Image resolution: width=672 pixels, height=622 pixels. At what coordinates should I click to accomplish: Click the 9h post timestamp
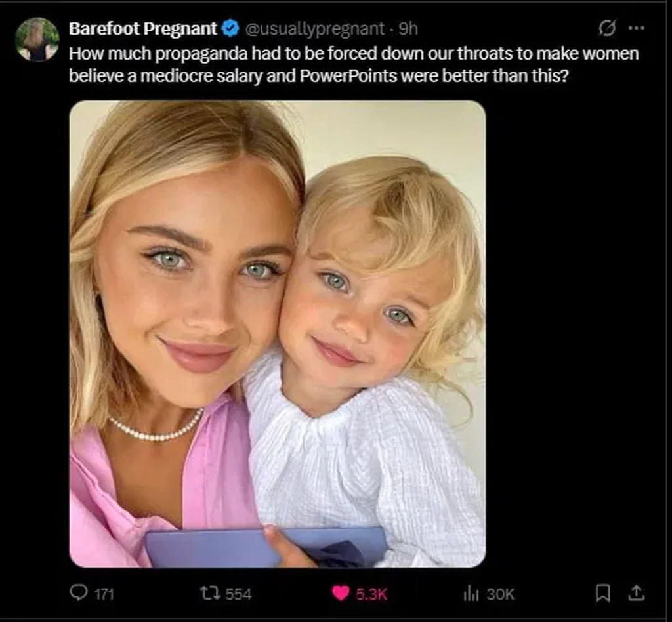[409, 29]
